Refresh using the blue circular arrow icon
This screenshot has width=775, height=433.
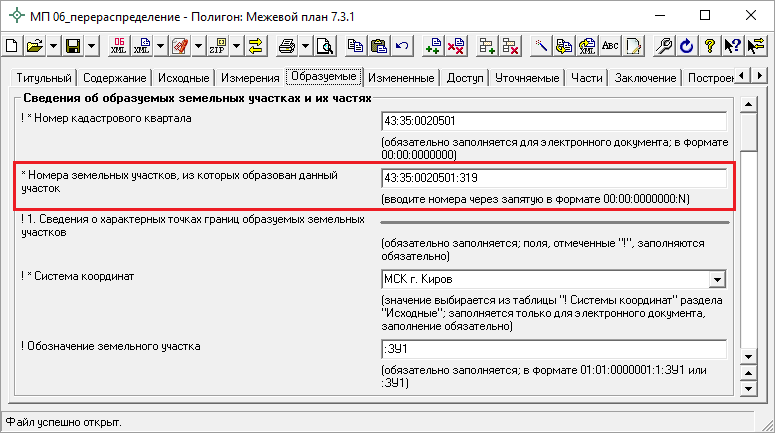(x=687, y=46)
